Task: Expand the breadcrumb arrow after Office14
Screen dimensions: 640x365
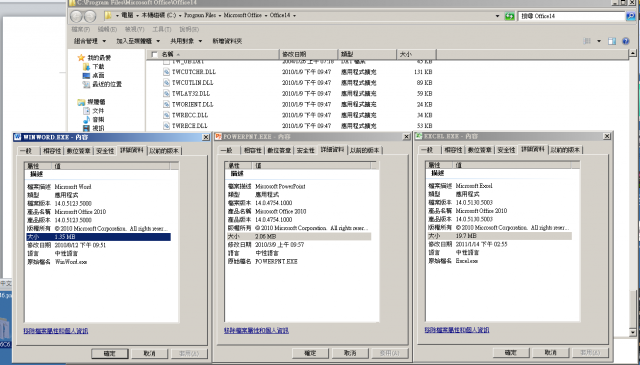Action: pos(294,16)
